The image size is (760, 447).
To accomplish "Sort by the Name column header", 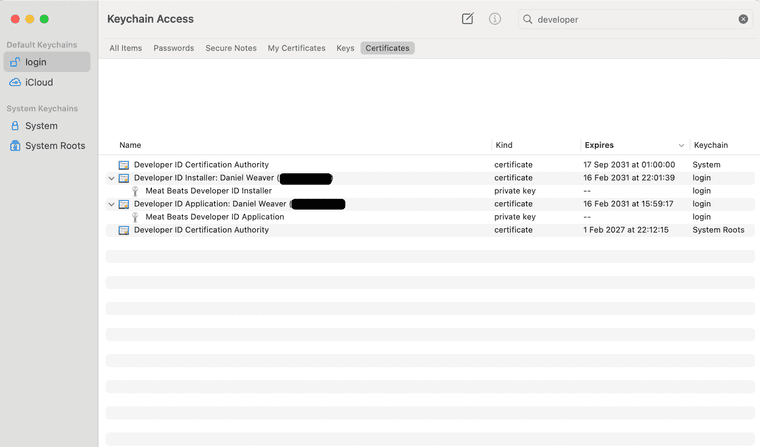I will click(130, 145).
